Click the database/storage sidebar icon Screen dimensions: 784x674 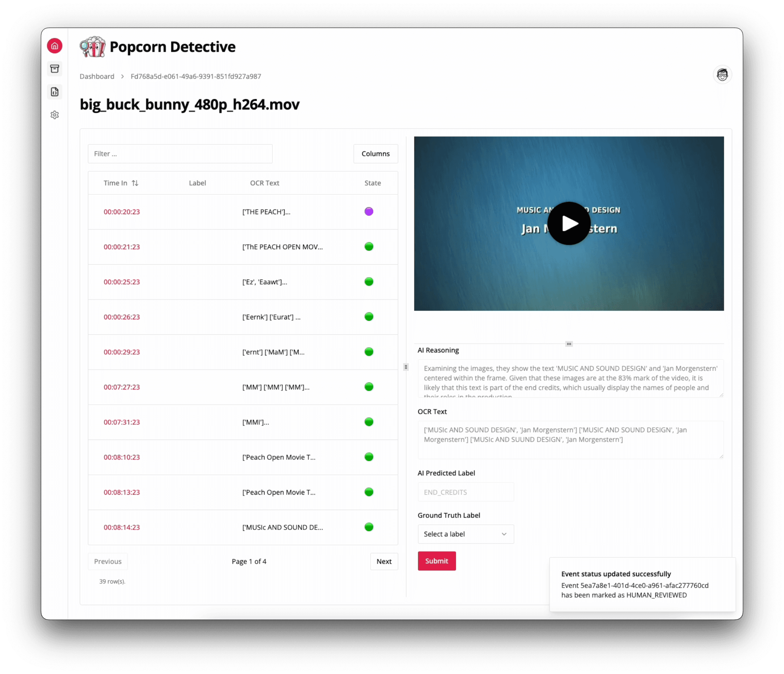click(x=55, y=69)
